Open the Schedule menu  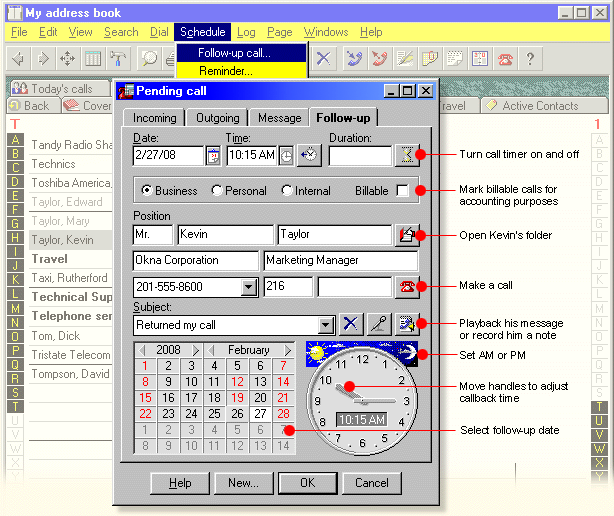coord(202,32)
